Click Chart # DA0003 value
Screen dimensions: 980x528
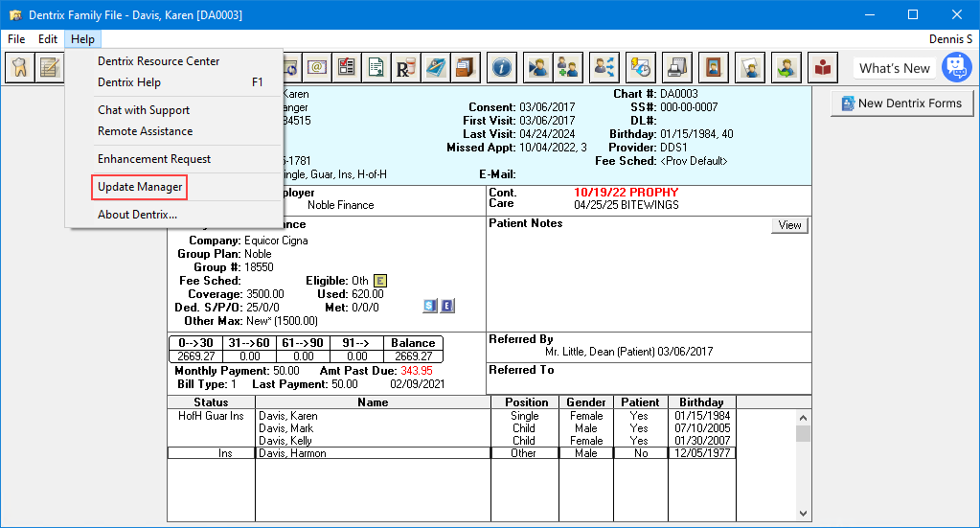pos(679,94)
